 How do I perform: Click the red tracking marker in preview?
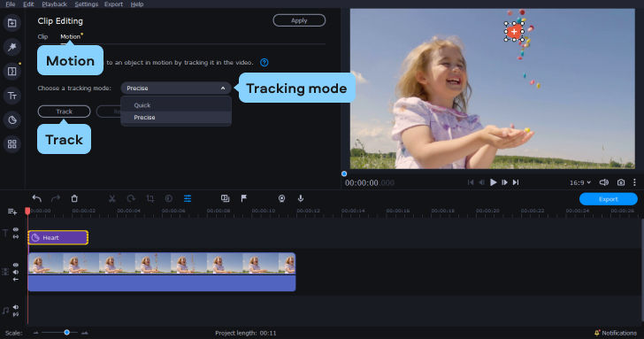514,32
